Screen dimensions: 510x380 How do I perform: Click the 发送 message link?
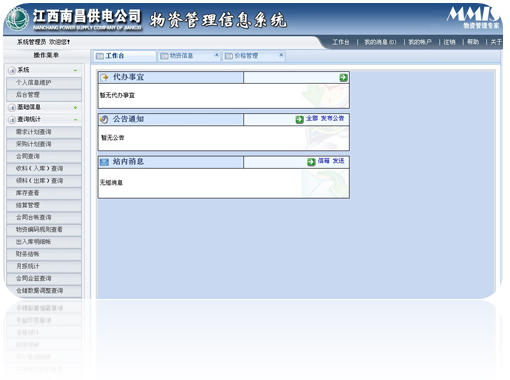click(x=338, y=161)
